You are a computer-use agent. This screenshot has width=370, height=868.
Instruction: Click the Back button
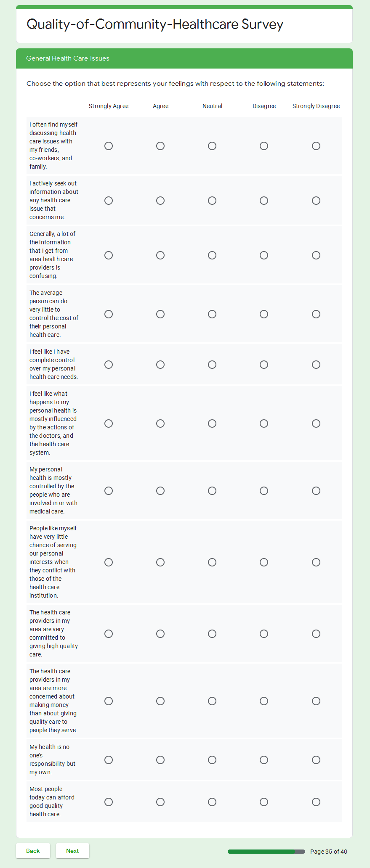[x=33, y=851]
